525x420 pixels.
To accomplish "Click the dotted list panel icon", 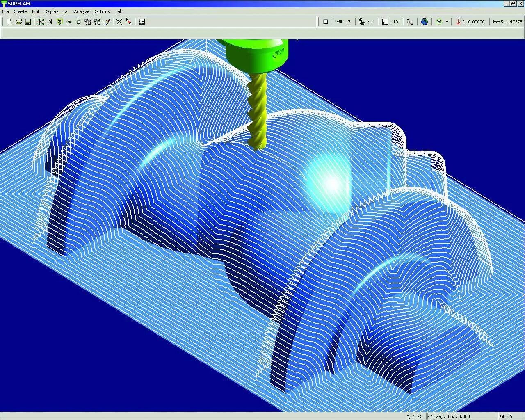I will (x=142, y=22).
